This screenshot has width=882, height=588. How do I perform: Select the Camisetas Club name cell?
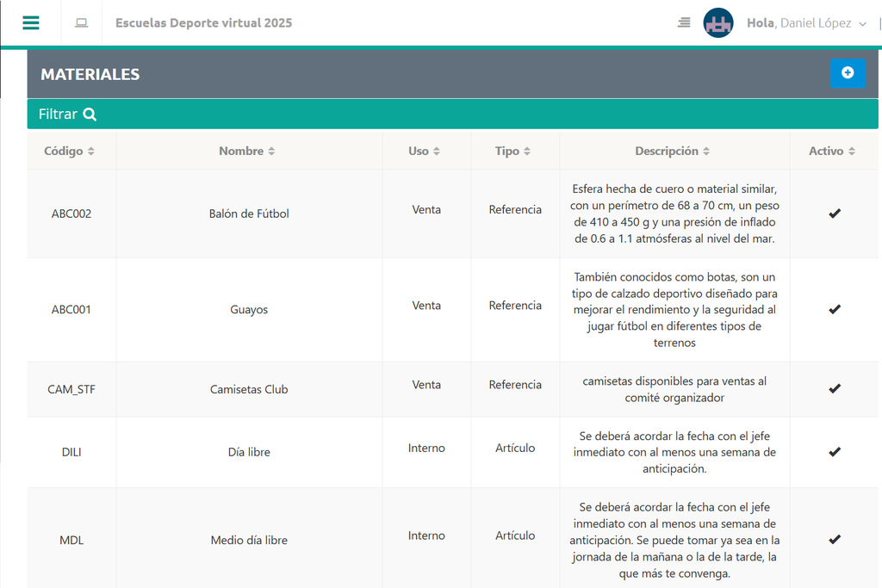click(249, 389)
